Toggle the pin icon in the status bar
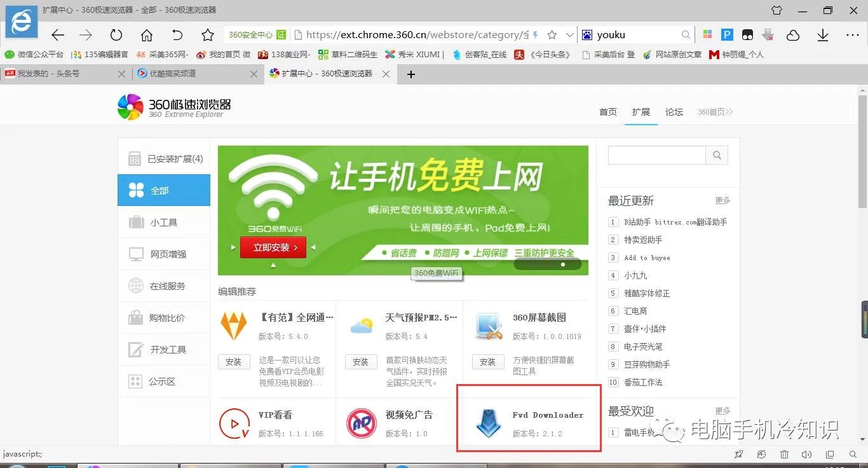Image resolution: width=868 pixels, height=468 pixels. coord(738,455)
